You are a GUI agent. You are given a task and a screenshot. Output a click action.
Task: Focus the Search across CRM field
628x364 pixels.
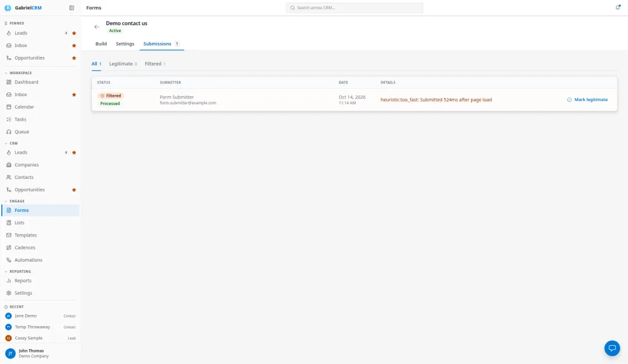coord(354,7)
